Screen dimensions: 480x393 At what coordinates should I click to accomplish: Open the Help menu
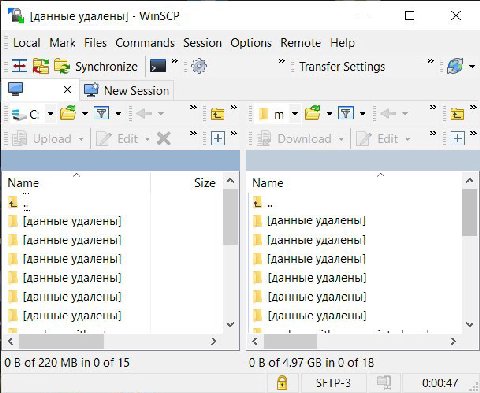[342, 43]
